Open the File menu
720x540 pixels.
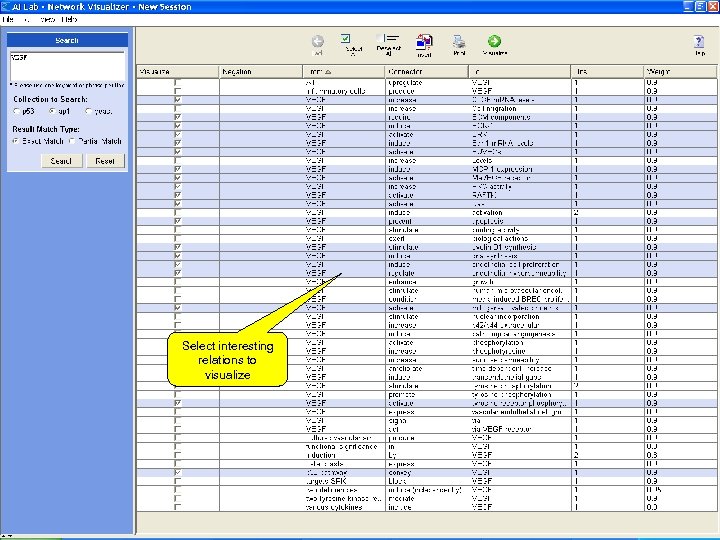click(x=7, y=19)
